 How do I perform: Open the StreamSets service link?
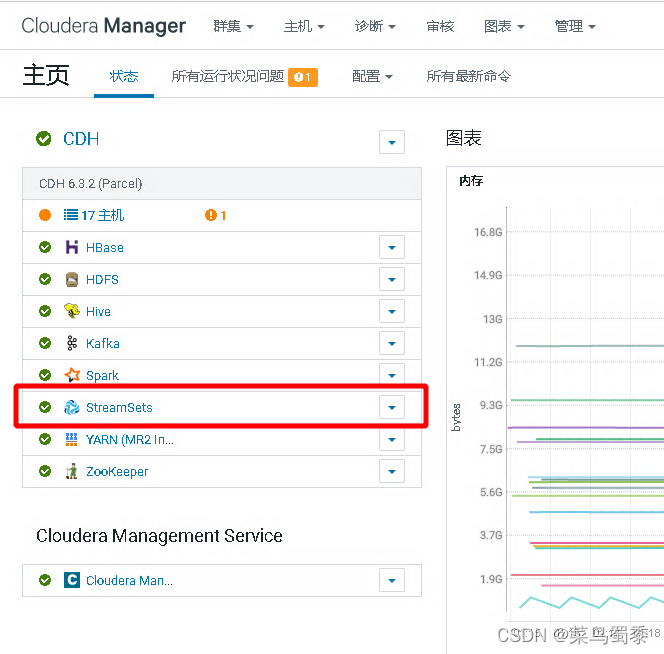click(x=119, y=407)
